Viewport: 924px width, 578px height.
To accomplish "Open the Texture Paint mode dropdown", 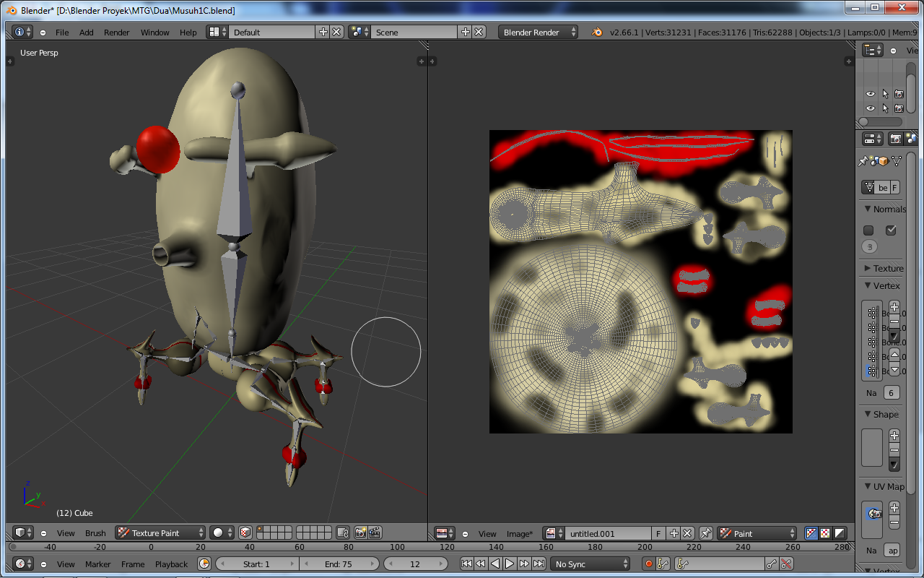I will point(160,532).
